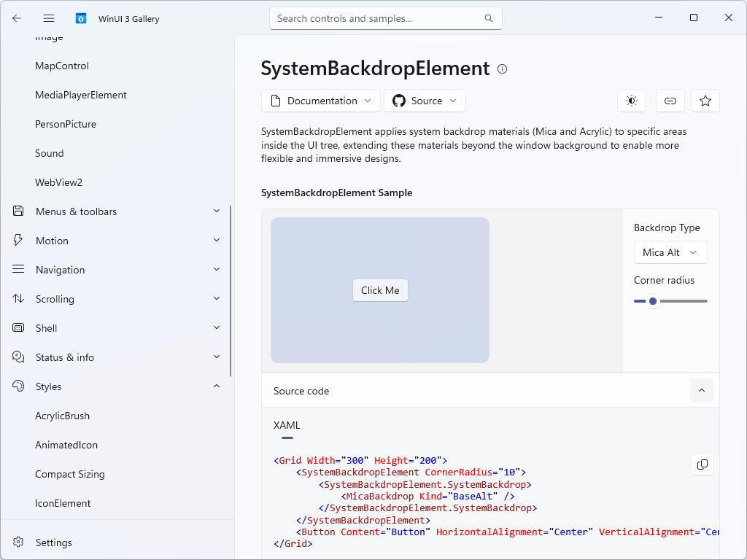
Task: Click the Motion lightning icon
Action: tap(18, 240)
